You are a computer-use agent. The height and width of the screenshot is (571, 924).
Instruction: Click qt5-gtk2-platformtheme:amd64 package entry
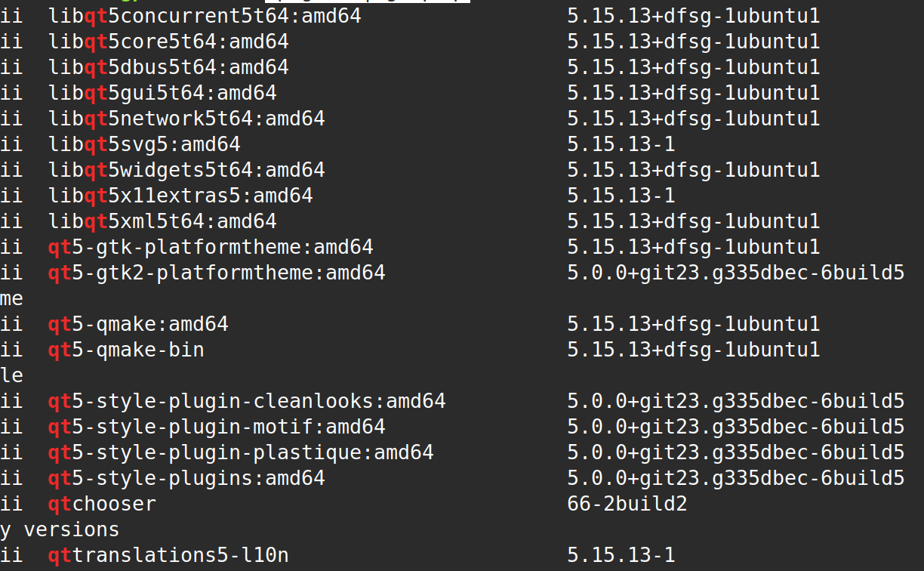pyautogui.click(x=217, y=273)
